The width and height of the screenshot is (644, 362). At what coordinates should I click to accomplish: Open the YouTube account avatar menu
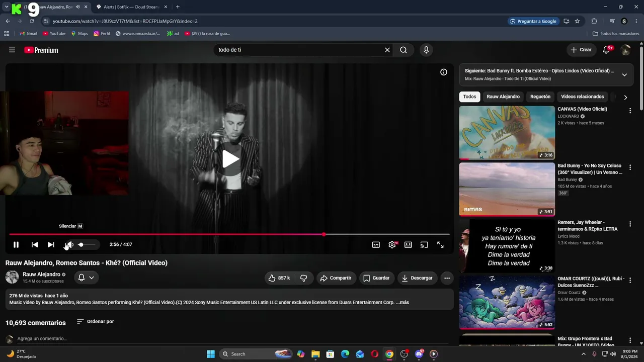625,50
